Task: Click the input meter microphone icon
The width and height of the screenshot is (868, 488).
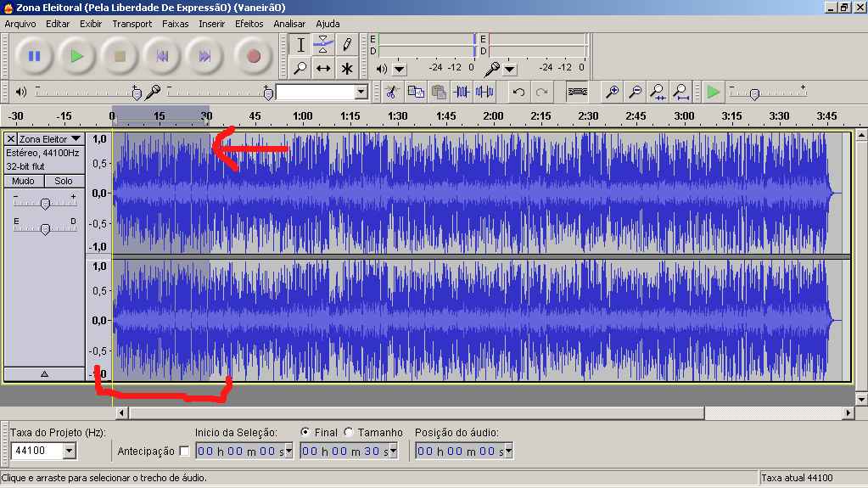Action: click(491, 70)
